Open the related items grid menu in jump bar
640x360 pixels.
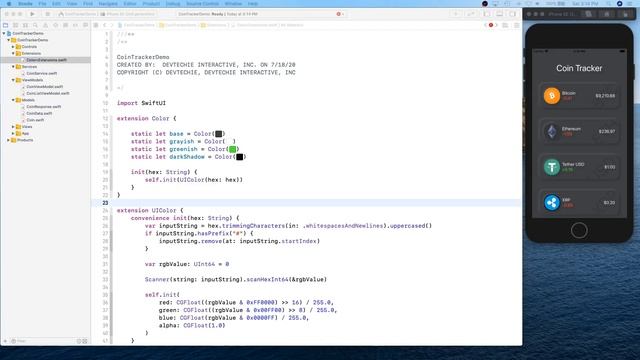[96, 25]
